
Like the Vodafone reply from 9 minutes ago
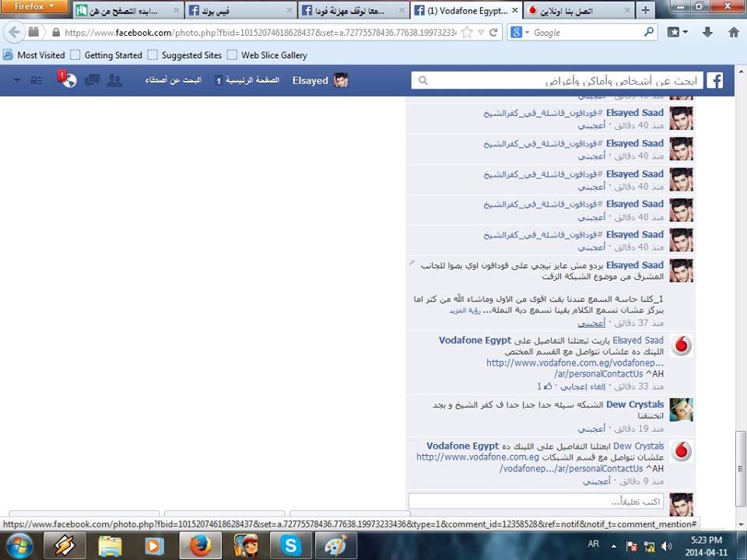click(597, 481)
